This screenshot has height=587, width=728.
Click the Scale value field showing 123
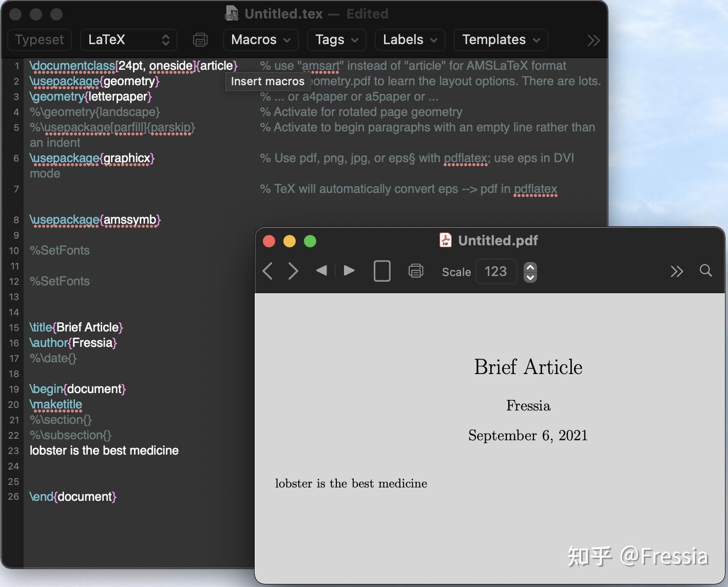point(496,271)
